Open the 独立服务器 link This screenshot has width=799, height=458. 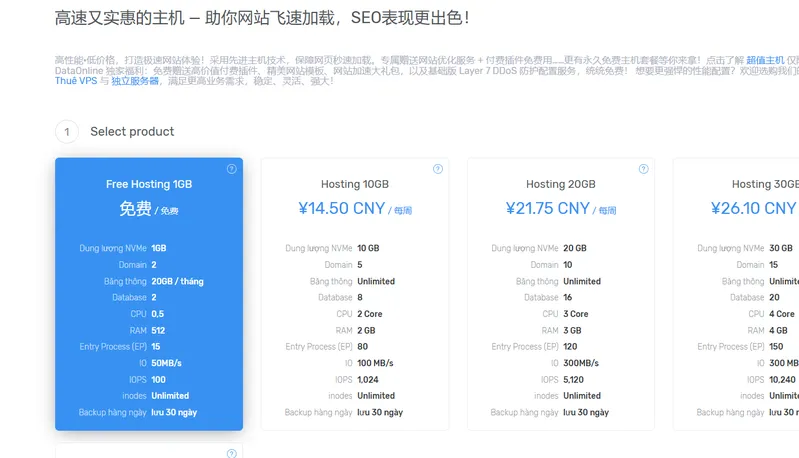point(135,80)
